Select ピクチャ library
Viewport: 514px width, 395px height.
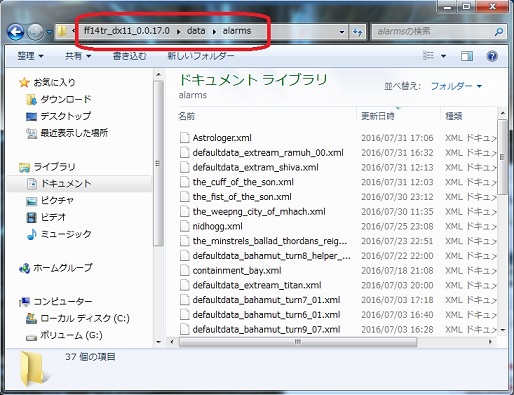coord(57,201)
